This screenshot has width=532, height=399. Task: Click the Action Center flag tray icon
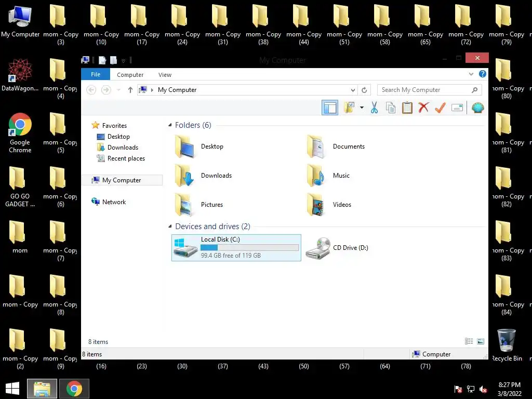[458, 389]
